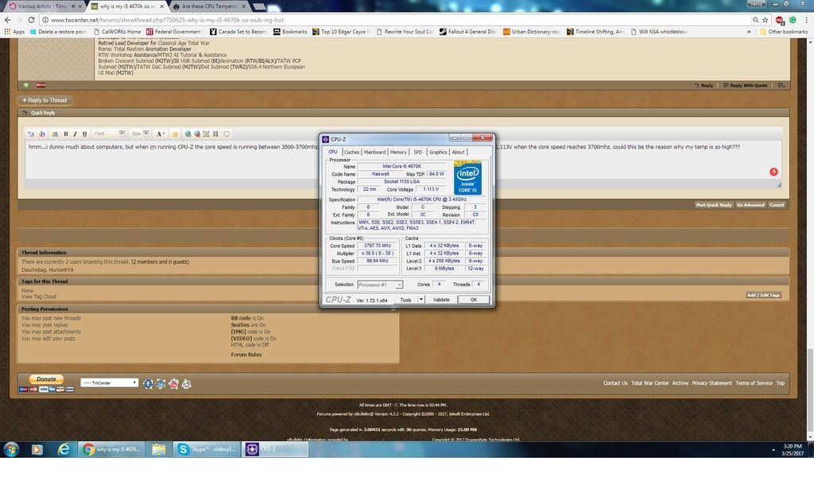Reload the page in Chrome
Image resolution: width=814 pixels, height=504 pixels.
point(31,20)
